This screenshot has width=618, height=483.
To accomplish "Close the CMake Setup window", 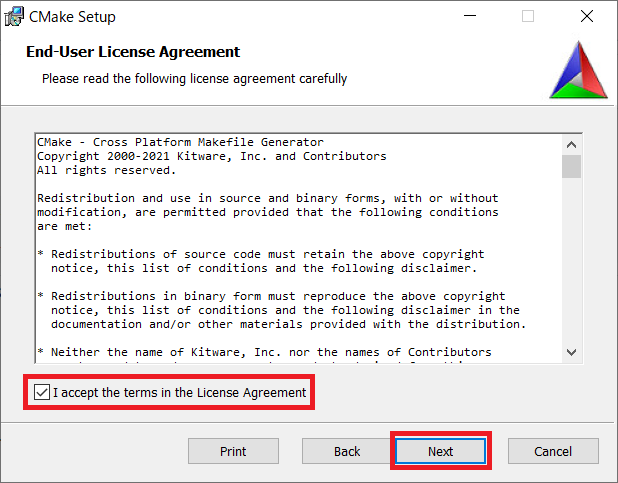I will click(x=587, y=16).
